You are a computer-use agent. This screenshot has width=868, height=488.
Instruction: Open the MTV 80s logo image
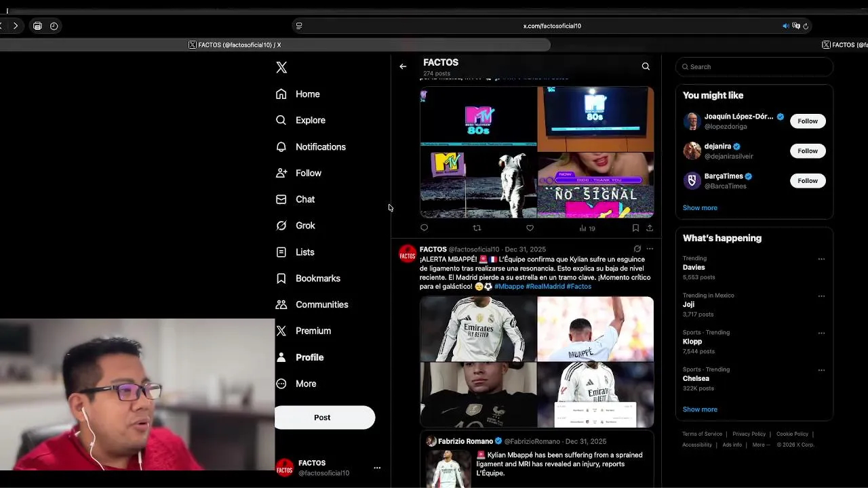(478, 117)
